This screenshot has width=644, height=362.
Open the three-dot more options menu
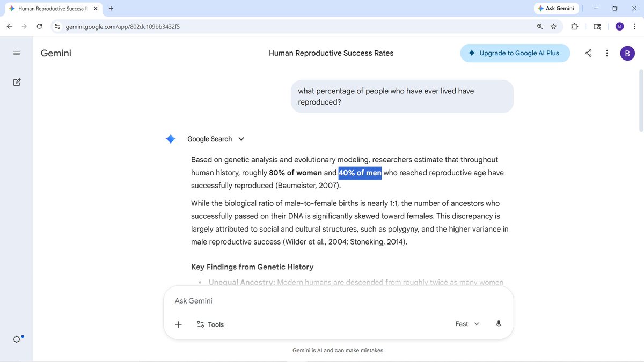607,53
